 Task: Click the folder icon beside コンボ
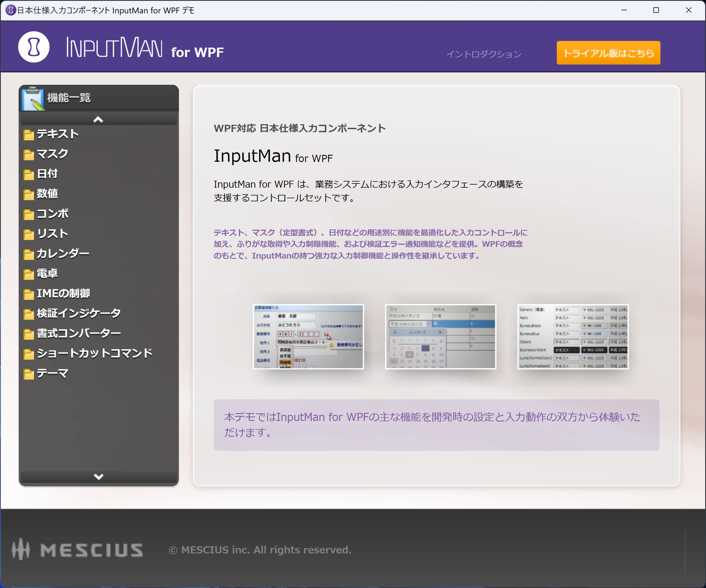pos(29,214)
